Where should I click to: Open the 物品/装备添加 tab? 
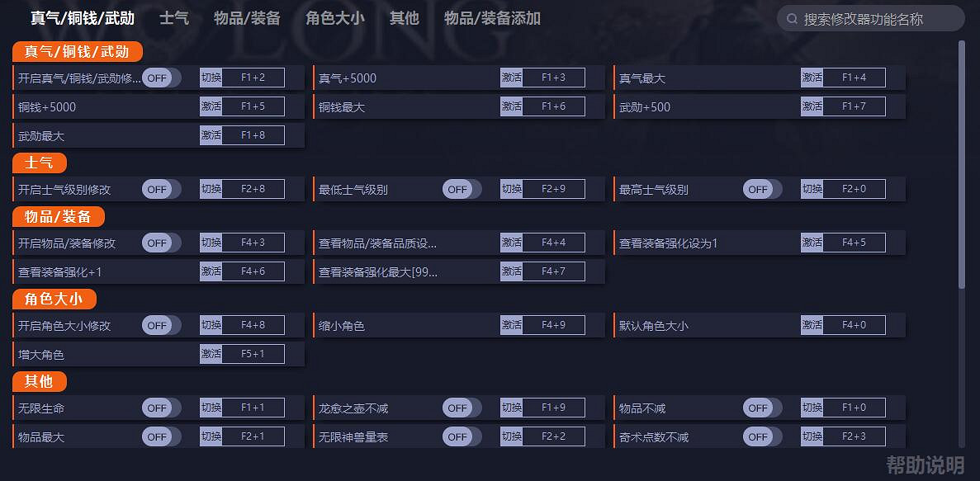492,17
